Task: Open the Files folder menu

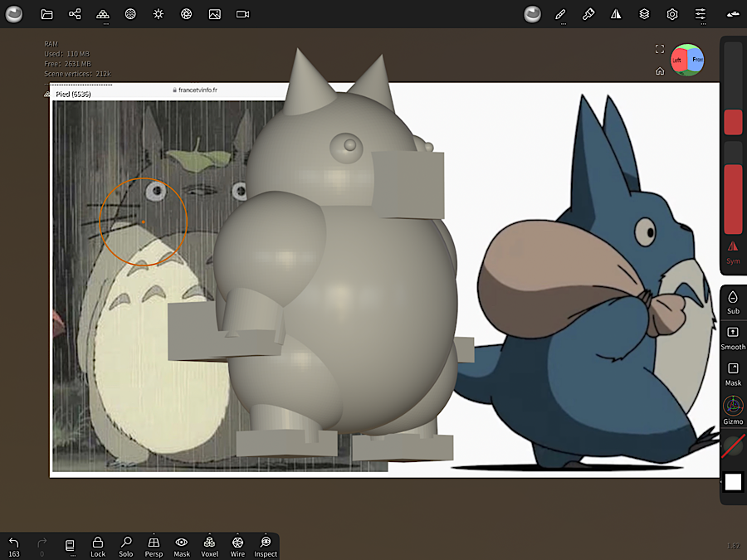Action: (x=46, y=14)
